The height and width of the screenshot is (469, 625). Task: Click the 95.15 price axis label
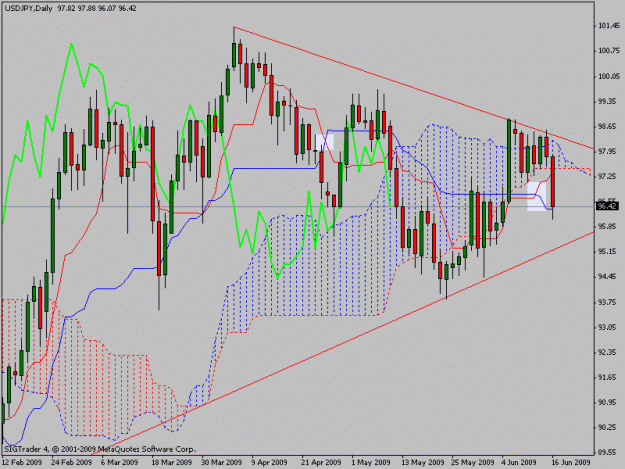pyautogui.click(x=609, y=252)
